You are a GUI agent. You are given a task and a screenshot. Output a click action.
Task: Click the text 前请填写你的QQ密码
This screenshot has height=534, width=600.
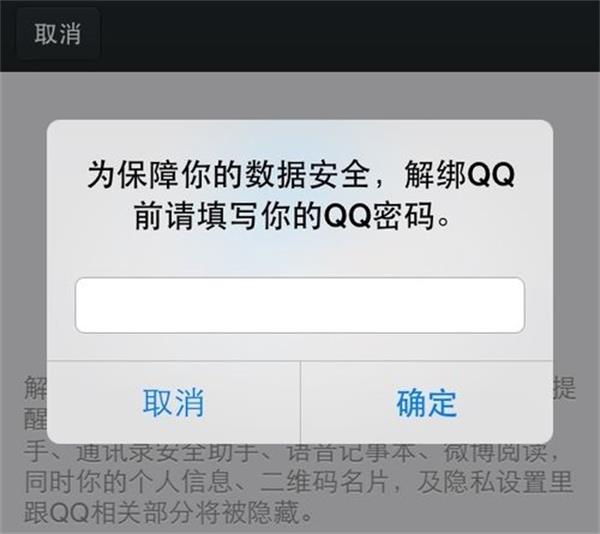285,217
